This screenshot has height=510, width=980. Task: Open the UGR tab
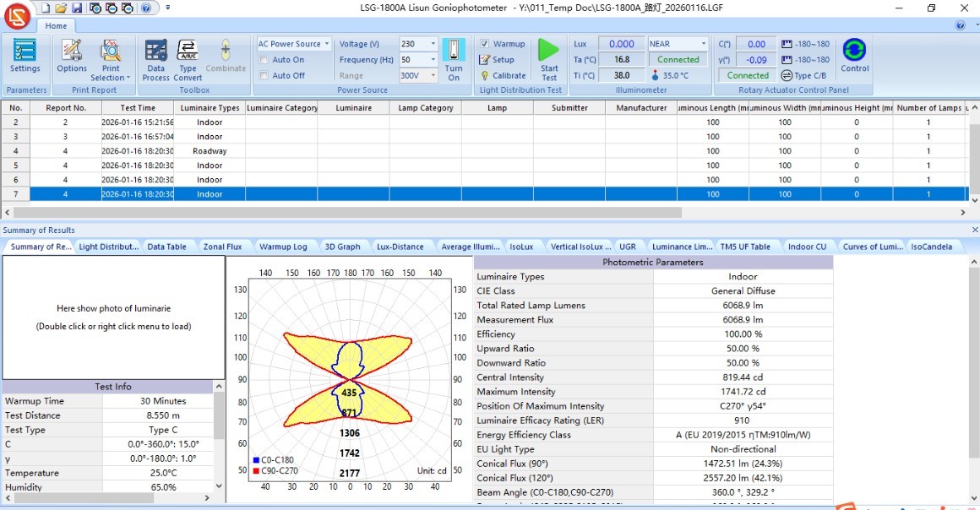[628, 247]
